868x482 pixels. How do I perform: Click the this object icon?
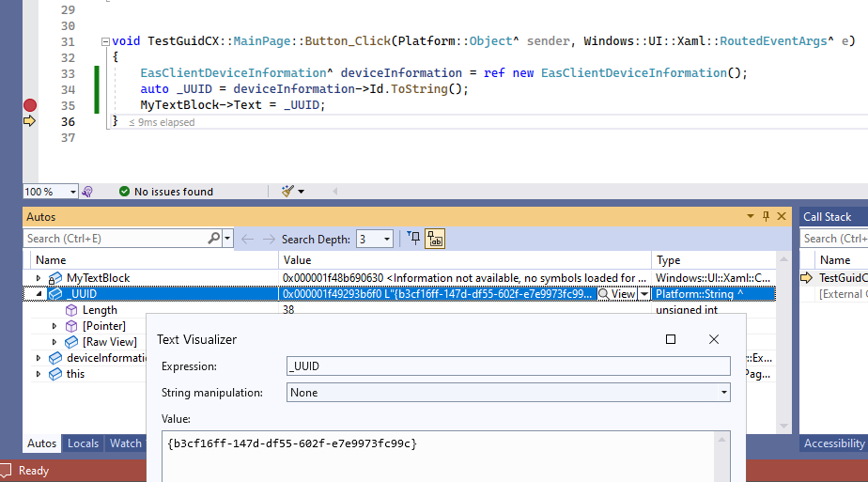54,374
